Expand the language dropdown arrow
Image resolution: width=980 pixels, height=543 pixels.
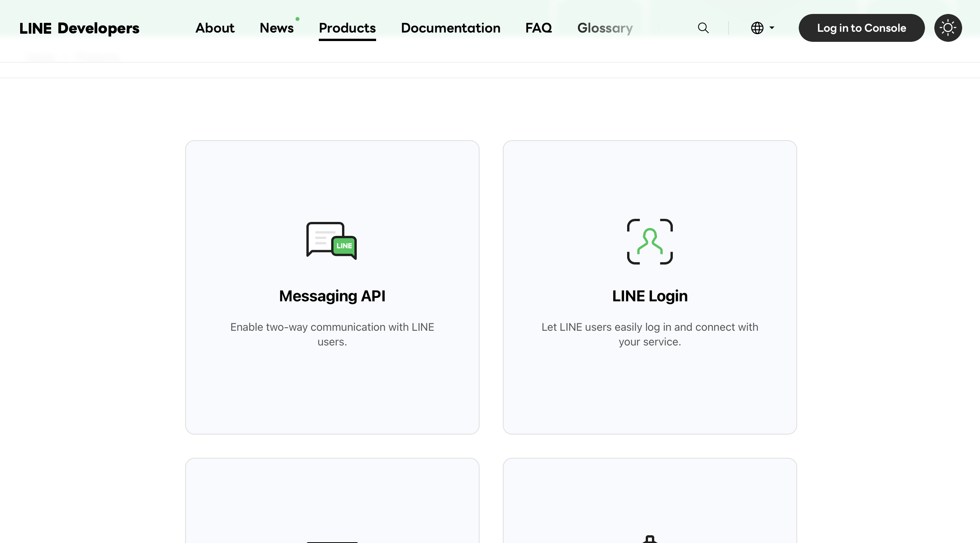tap(772, 28)
